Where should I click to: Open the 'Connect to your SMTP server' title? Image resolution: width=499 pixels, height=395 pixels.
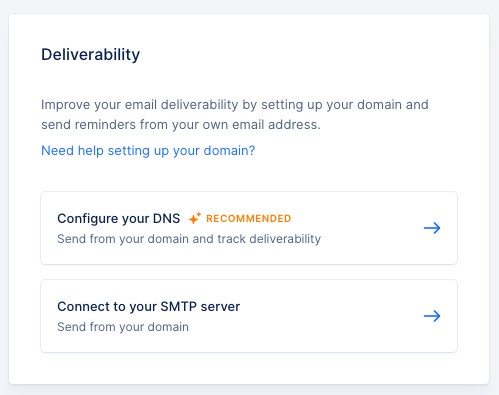click(149, 307)
